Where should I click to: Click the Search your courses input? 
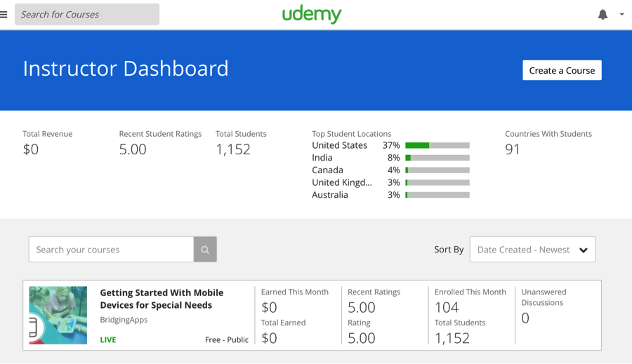111,250
